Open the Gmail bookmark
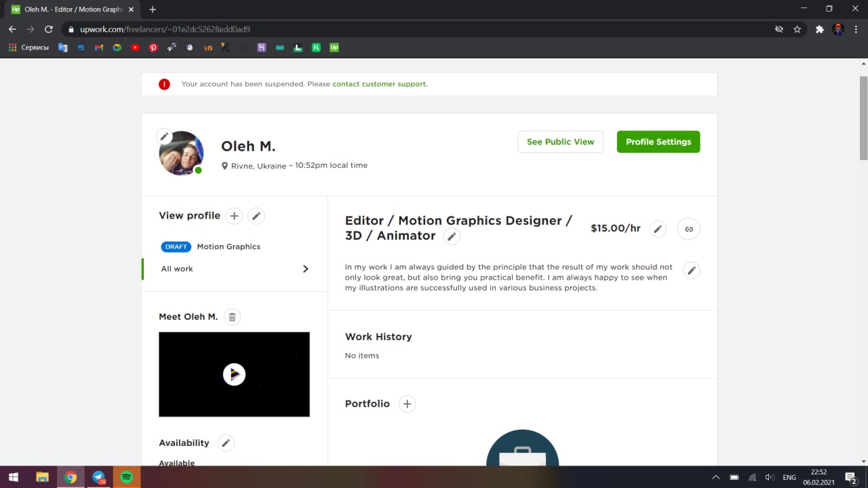The width and height of the screenshot is (868, 488). (x=99, y=48)
